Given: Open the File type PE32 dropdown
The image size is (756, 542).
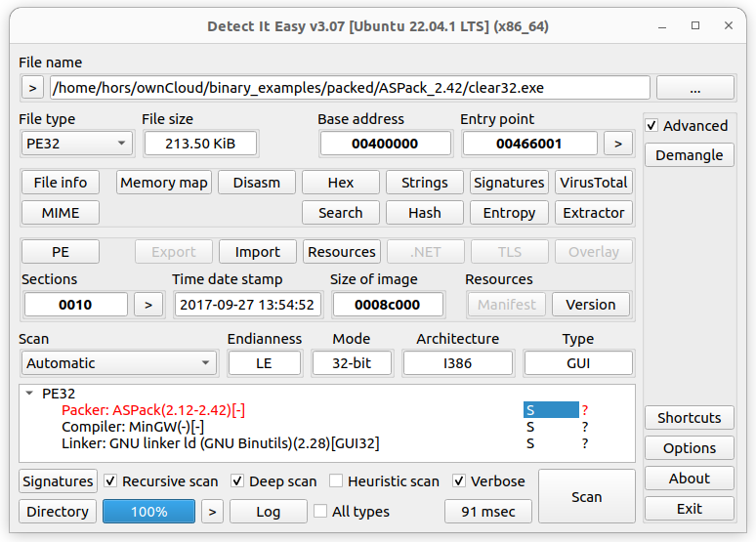Looking at the screenshot, I should click(76, 144).
